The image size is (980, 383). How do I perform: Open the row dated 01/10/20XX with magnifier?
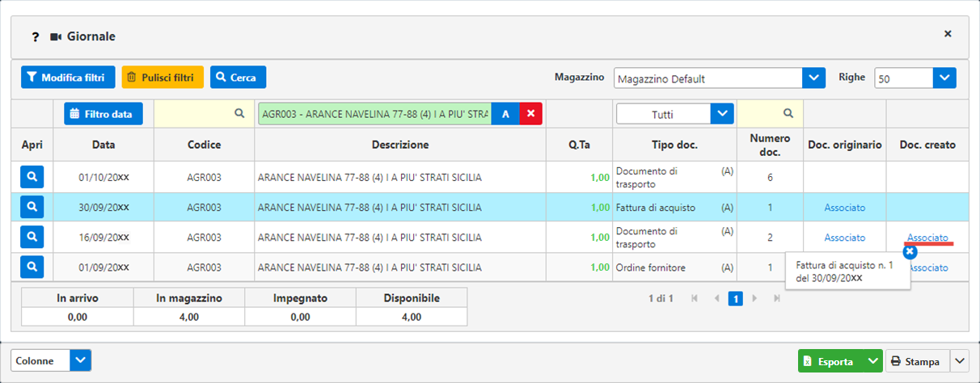[x=32, y=177]
